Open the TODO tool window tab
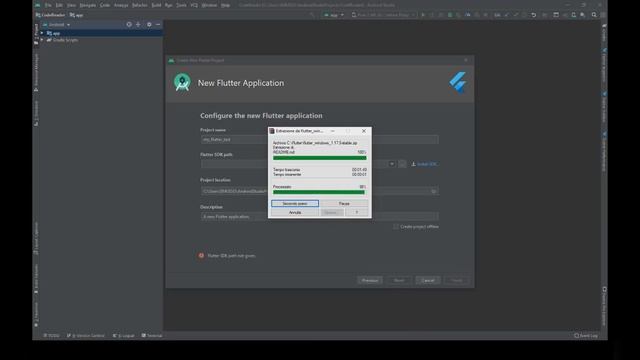The width and height of the screenshot is (640, 360). [x=52, y=336]
